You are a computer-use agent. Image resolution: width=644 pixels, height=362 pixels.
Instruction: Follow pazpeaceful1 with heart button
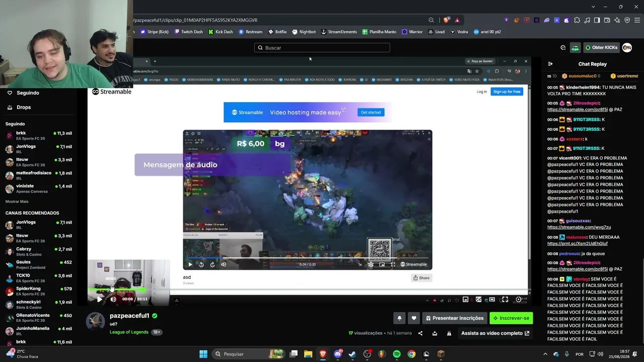coord(414,318)
